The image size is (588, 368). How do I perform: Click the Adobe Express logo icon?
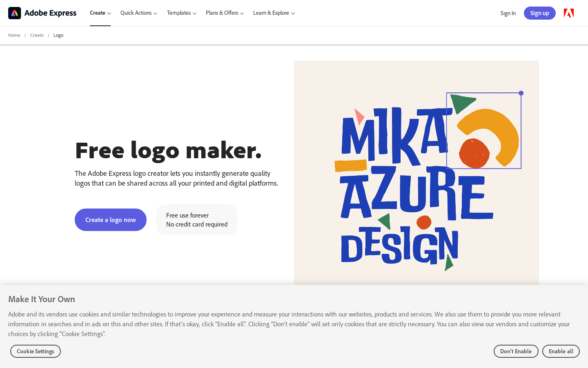pos(15,13)
